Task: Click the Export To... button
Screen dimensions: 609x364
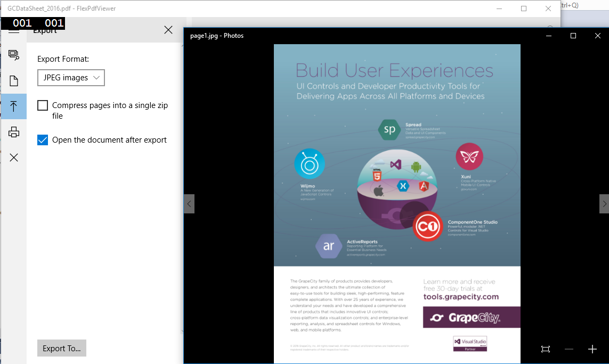Action: 61,349
